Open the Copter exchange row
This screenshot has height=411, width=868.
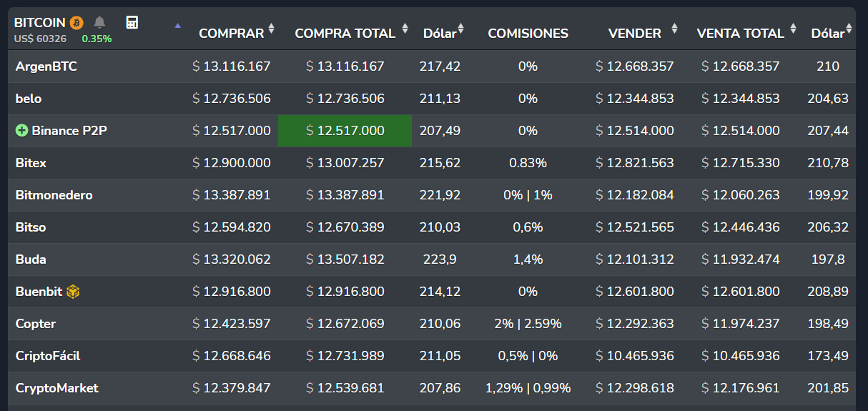[432, 324]
